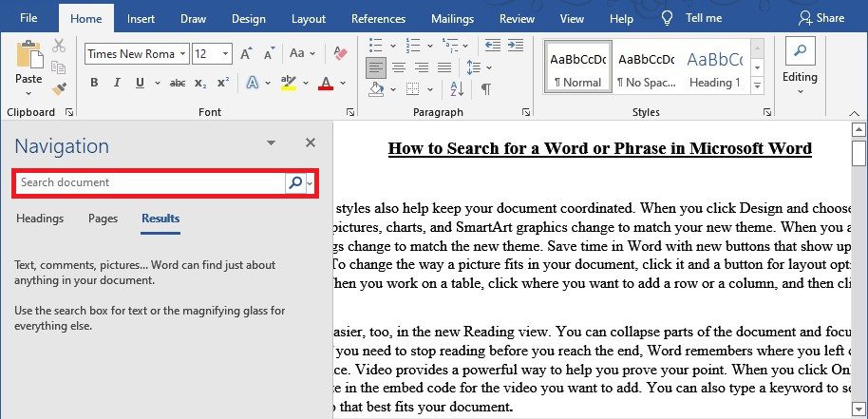
Task: Toggle Underline formatting
Action: [140, 83]
